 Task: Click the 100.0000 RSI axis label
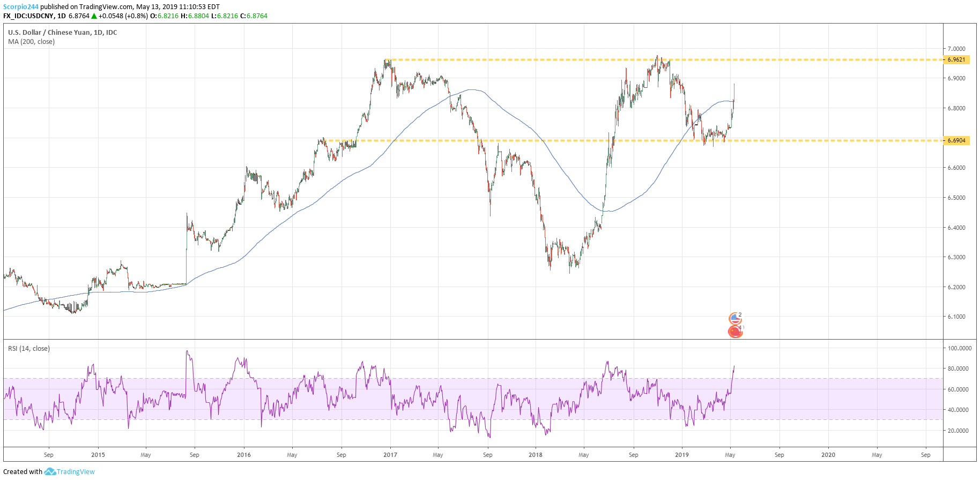coord(960,348)
